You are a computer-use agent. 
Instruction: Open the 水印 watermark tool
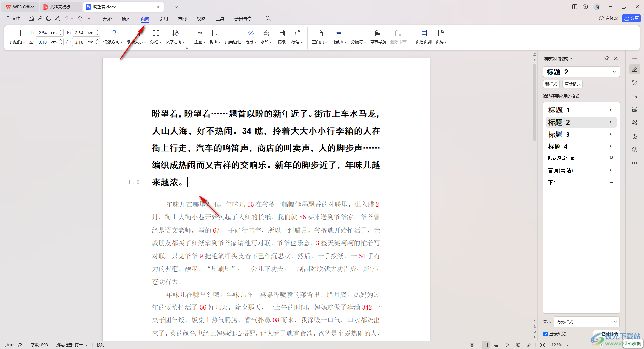point(266,37)
